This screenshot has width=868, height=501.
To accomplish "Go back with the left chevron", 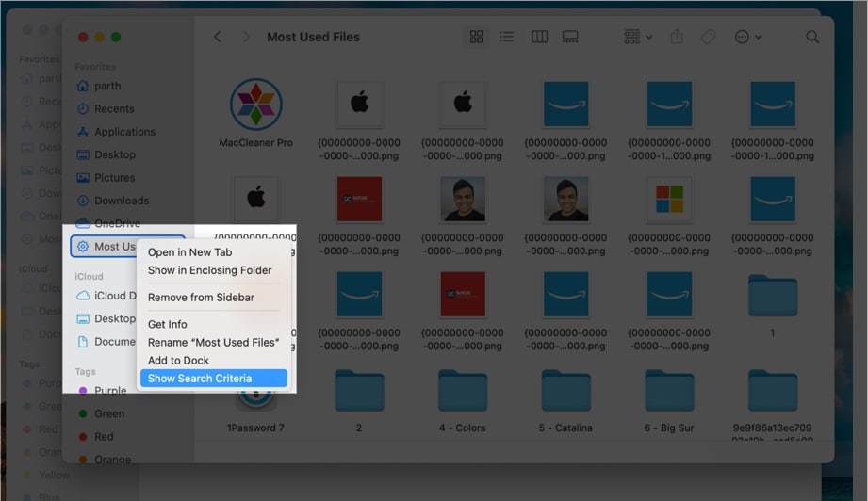I will tap(218, 37).
